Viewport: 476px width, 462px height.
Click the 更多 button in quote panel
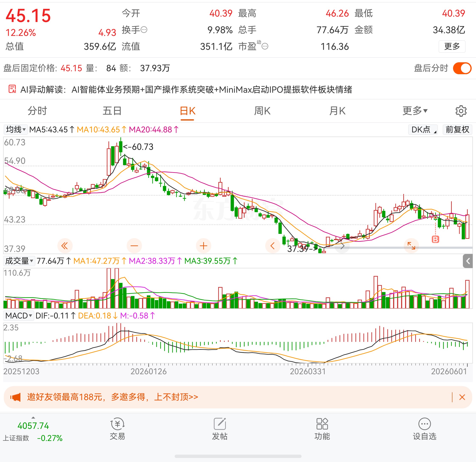(x=452, y=46)
